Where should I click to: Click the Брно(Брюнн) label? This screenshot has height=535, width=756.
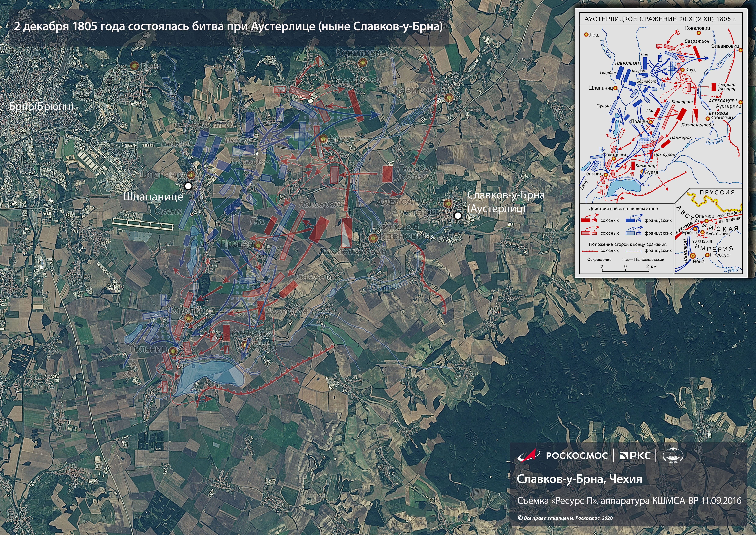pos(41,107)
